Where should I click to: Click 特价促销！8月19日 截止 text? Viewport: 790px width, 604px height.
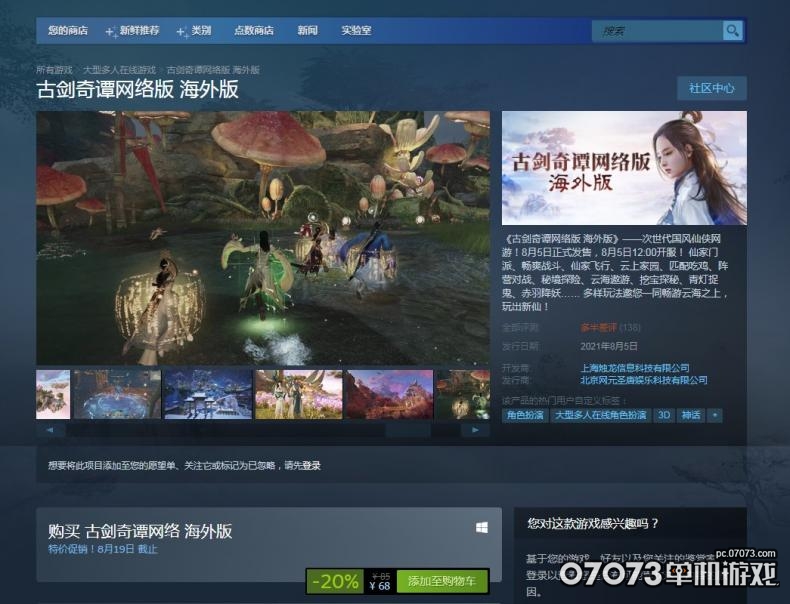(103, 549)
